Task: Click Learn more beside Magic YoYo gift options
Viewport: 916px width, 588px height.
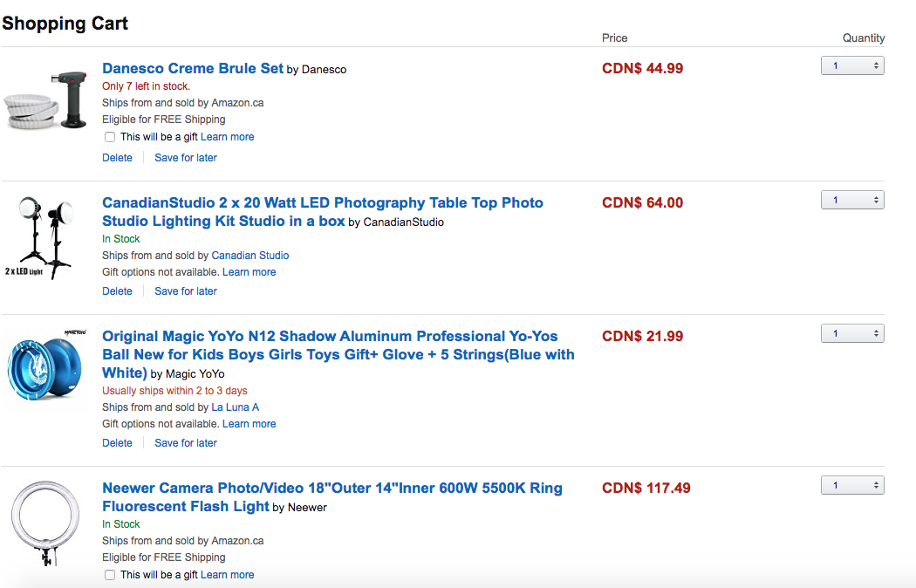Action: [x=250, y=424]
